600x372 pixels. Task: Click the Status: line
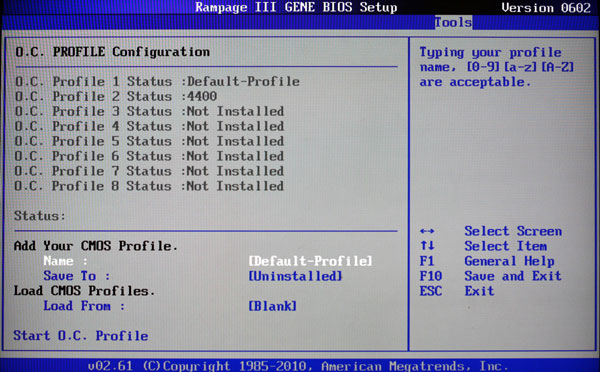(x=40, y=216)
